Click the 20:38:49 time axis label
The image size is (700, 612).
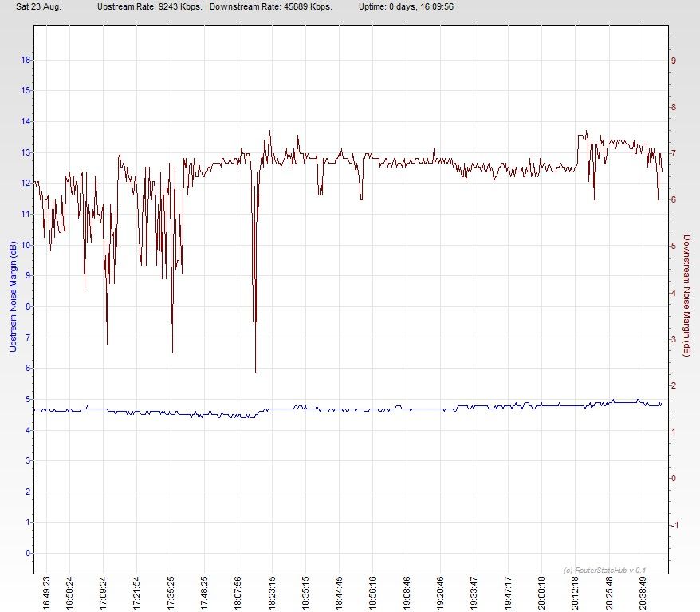coord(643,593)
